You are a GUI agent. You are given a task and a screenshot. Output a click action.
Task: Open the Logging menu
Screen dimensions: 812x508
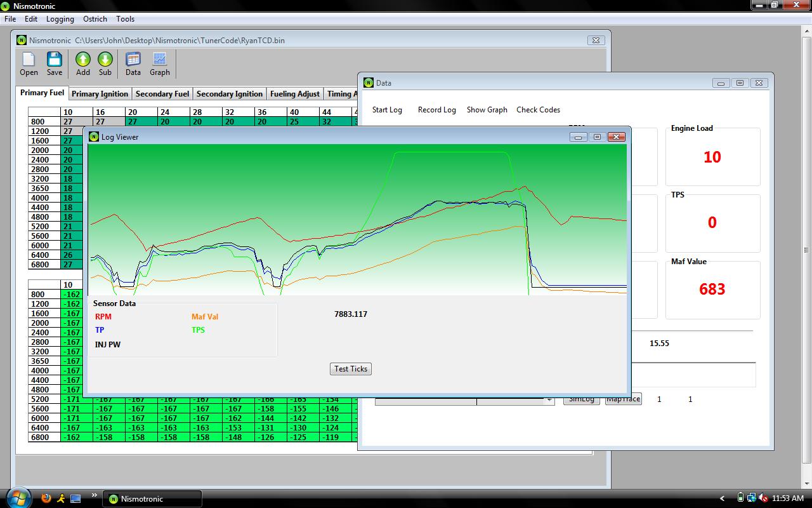coord(60,19)
